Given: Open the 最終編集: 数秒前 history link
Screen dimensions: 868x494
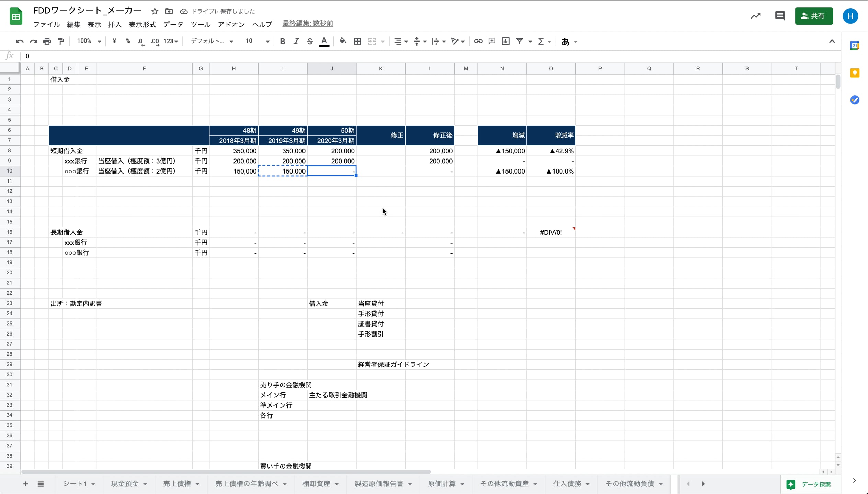Looking at the screenshot, I should coord(308,23).
